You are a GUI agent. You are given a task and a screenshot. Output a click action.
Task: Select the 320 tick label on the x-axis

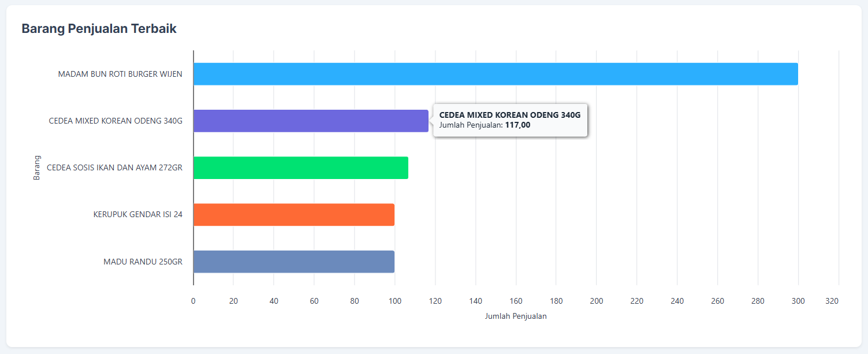pyautogui.click(x=832, y=301)
